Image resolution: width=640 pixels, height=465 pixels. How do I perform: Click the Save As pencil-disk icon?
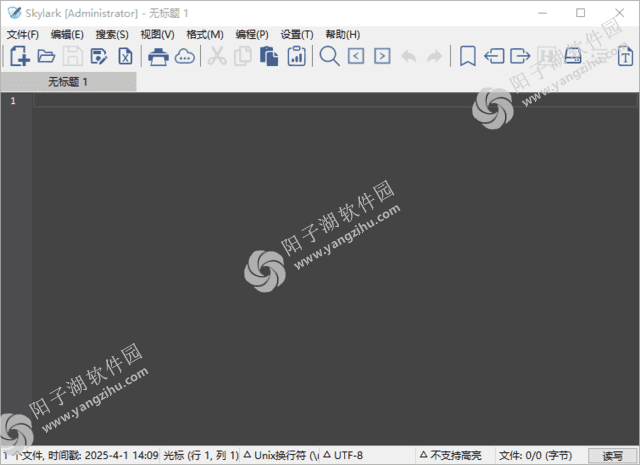point(99,56)
